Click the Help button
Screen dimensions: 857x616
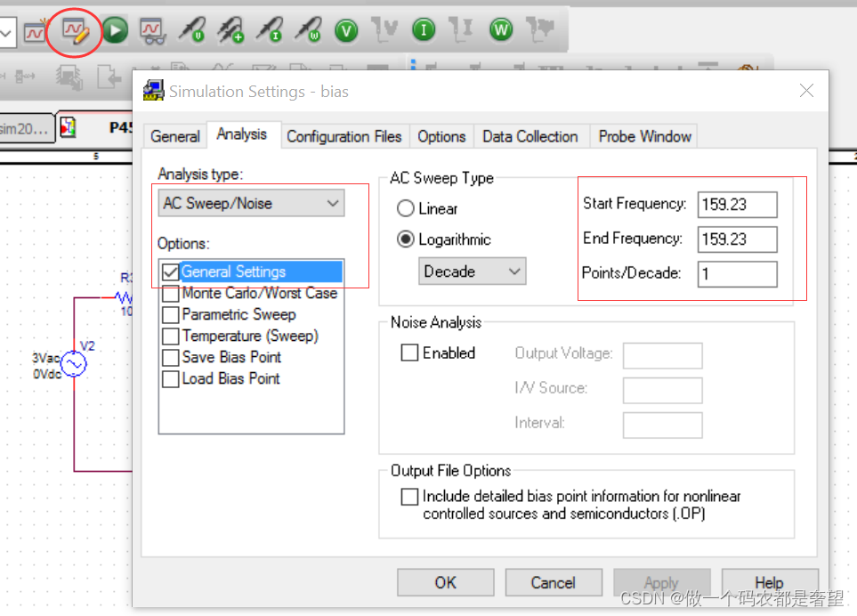coord(769,582)
